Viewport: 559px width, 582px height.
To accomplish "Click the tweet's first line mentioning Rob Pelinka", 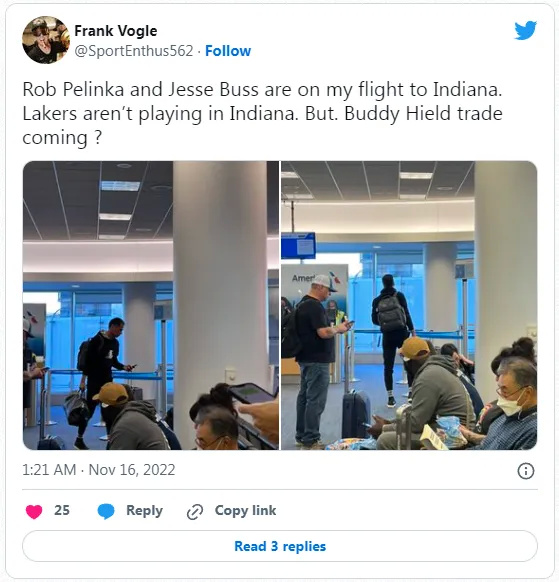I will pos(262,89).
